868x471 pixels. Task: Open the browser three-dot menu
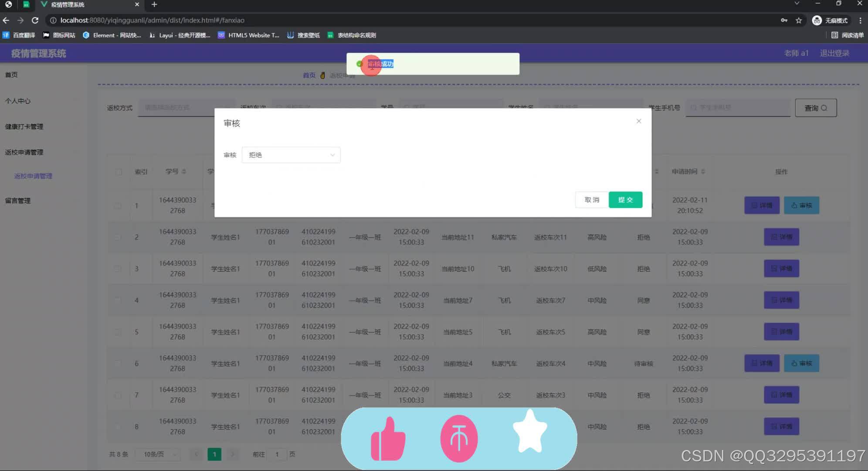coord(860,20)
